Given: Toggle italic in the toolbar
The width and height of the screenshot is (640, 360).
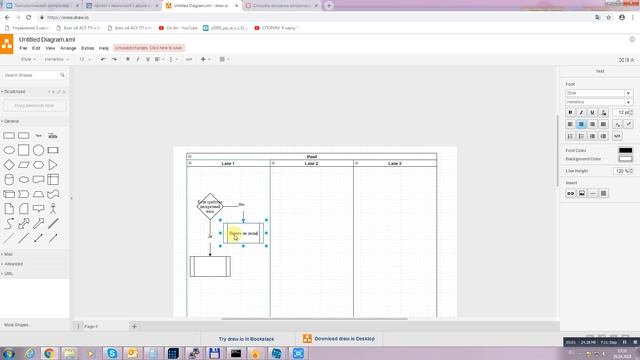Looking at the screenshot, I should click(x=138, y=60).
